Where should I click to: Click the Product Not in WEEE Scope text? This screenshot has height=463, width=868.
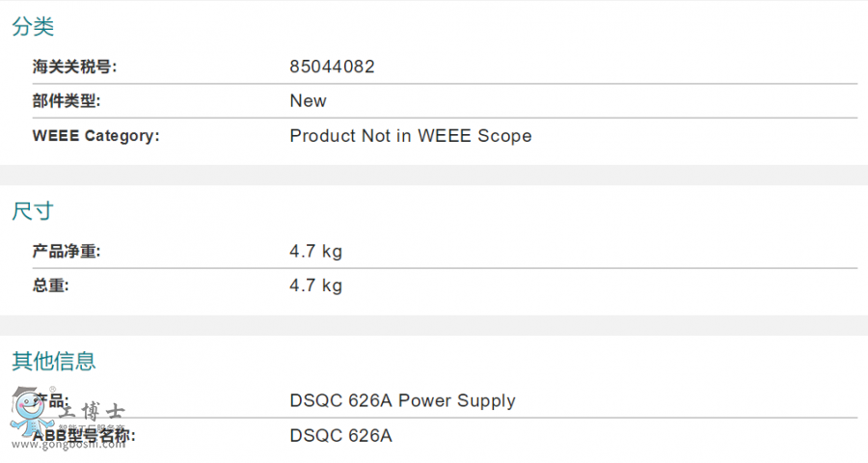(x=410, y=136)
